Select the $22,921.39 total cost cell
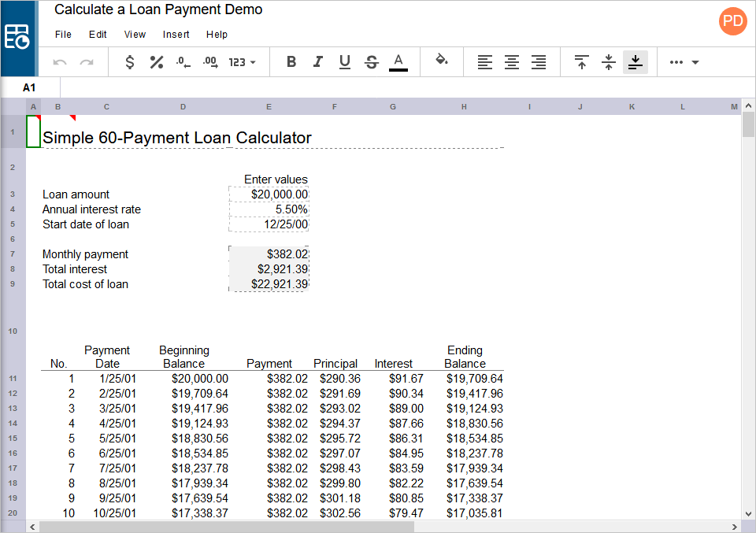 click(269, 284)
